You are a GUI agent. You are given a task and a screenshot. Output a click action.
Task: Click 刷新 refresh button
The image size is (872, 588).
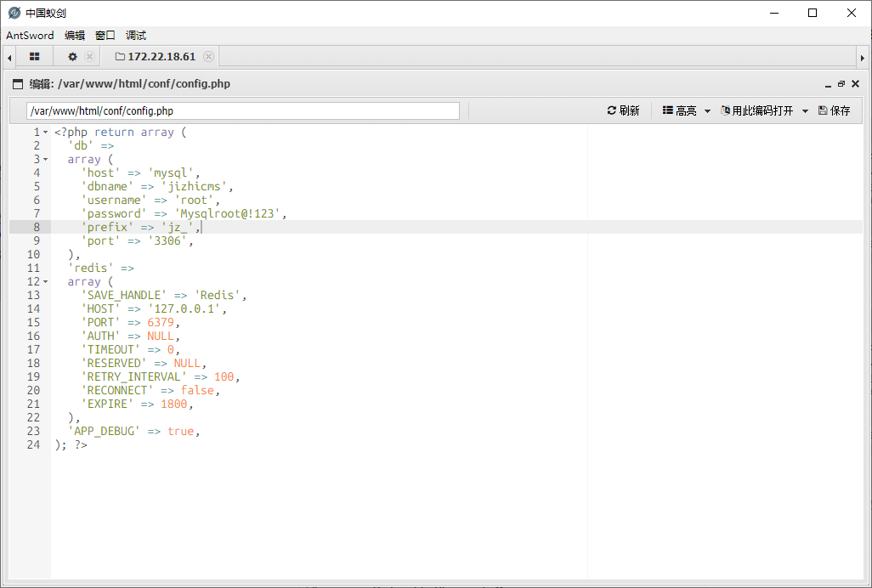pos(623,111)
